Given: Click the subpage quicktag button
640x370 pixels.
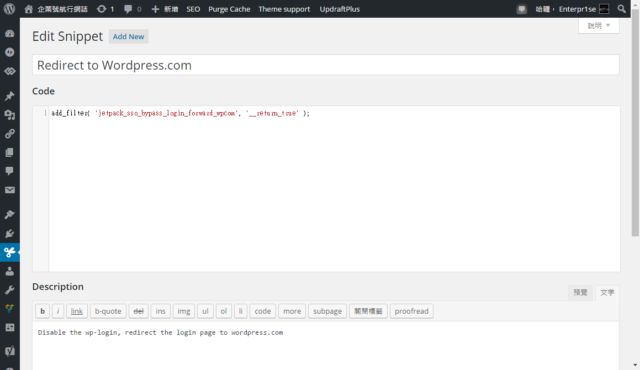Looking at the screenshot, I should 327,311.
